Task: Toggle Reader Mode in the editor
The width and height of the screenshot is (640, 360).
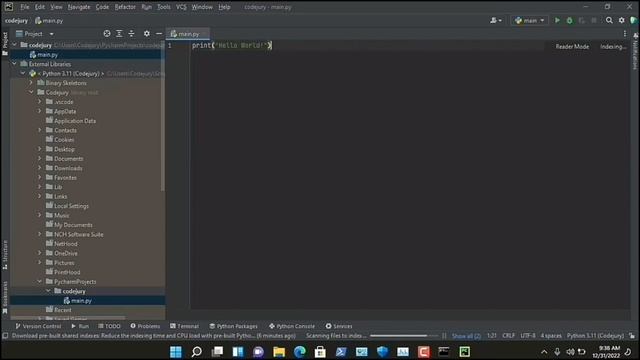Action: click(572, 47)
